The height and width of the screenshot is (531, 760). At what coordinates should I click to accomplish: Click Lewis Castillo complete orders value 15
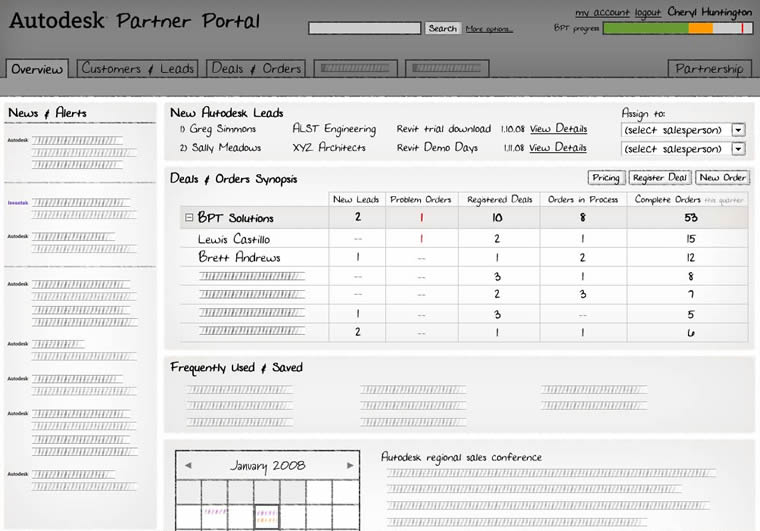click(691, 239)
